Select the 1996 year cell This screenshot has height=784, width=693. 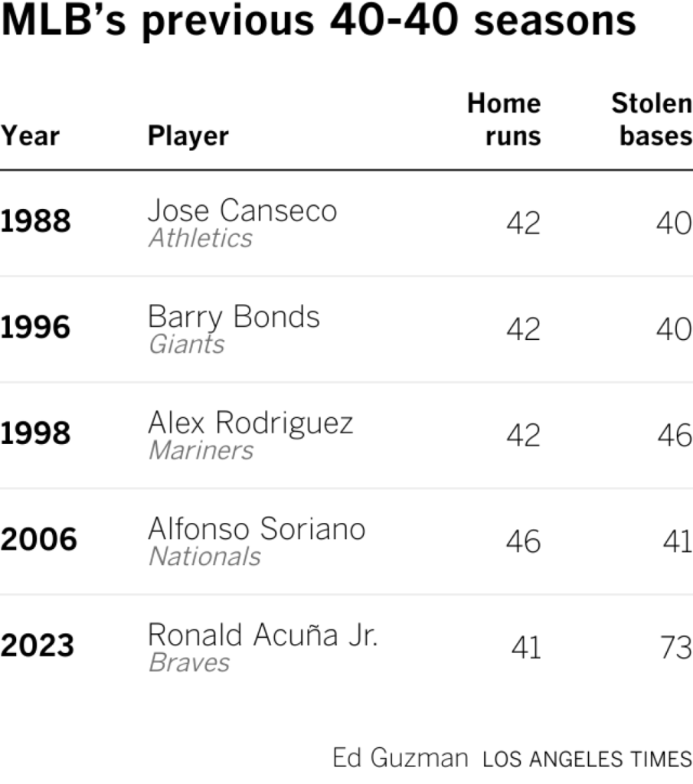[35, 327]
